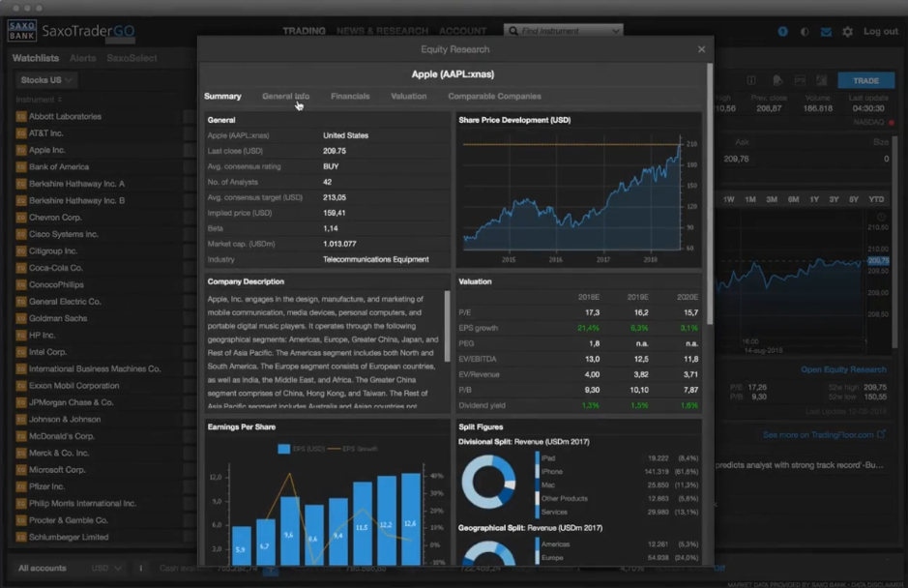
Task: Click the chart image icon left of TRADE
Action: coord(821,80)
